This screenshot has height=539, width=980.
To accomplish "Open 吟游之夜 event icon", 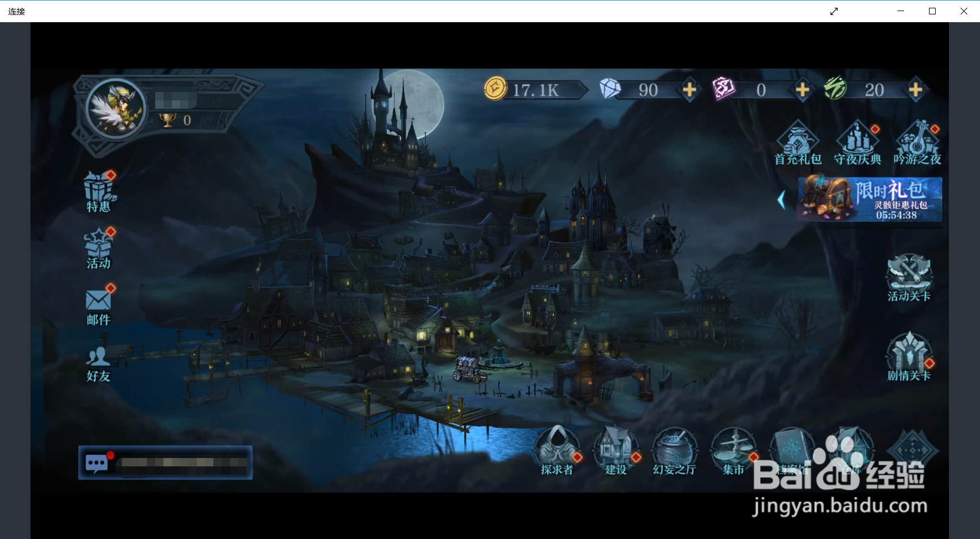I will tap(917, 144).
